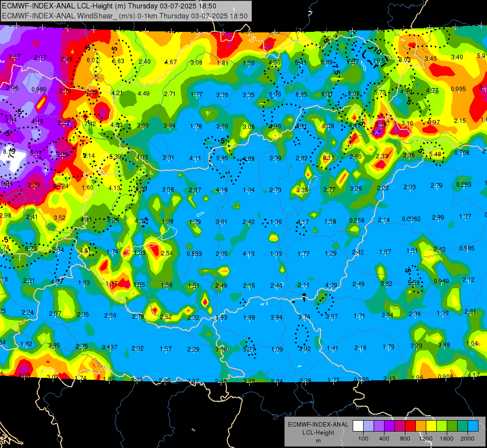Click the red legend swatch after 800
Image resolution: width=487 pixels, height=448 pixels.
point(410,426)
